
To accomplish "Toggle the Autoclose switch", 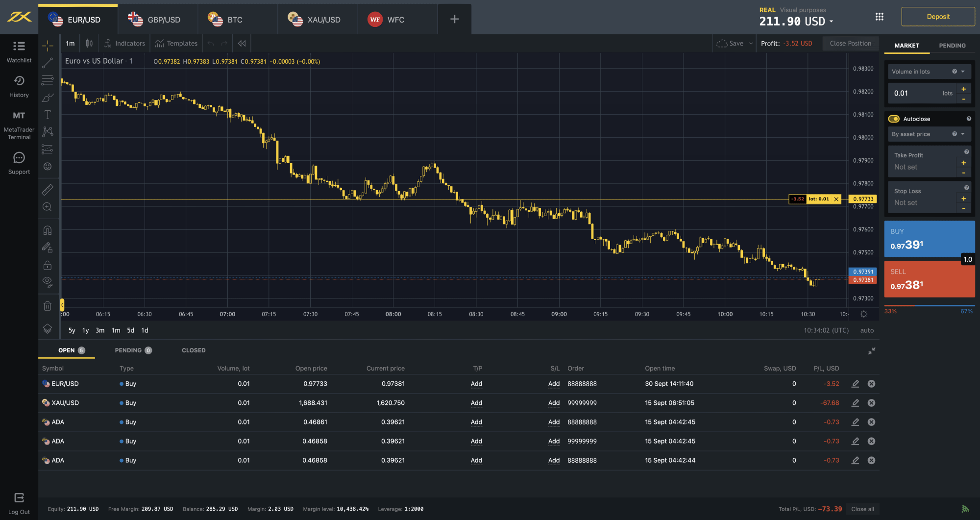I will [x=894, y=119].
